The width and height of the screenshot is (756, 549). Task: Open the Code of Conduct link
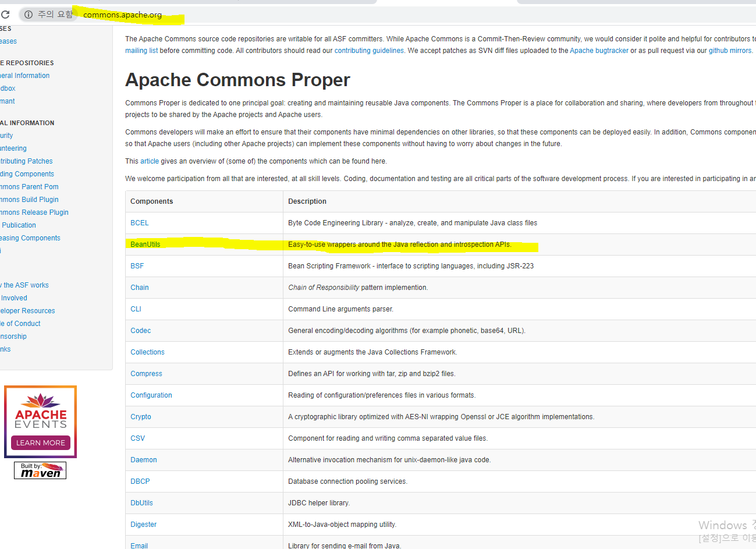pos(20,324)
